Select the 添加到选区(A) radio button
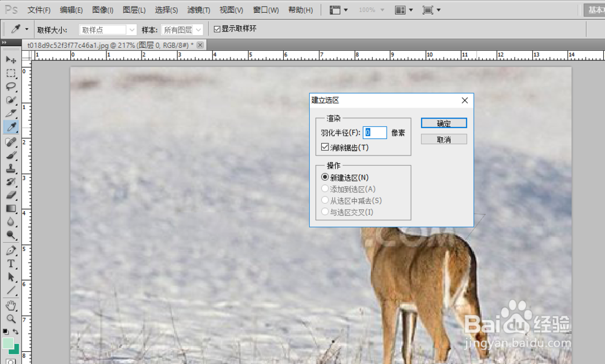This screenshot has width=605, height=364. (x=325, y=189)
